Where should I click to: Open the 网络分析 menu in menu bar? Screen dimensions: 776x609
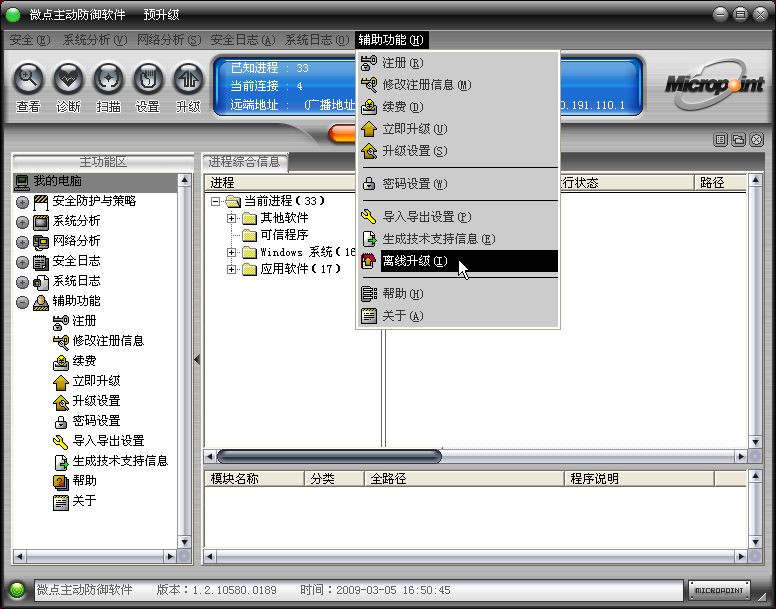pos(169,40)
